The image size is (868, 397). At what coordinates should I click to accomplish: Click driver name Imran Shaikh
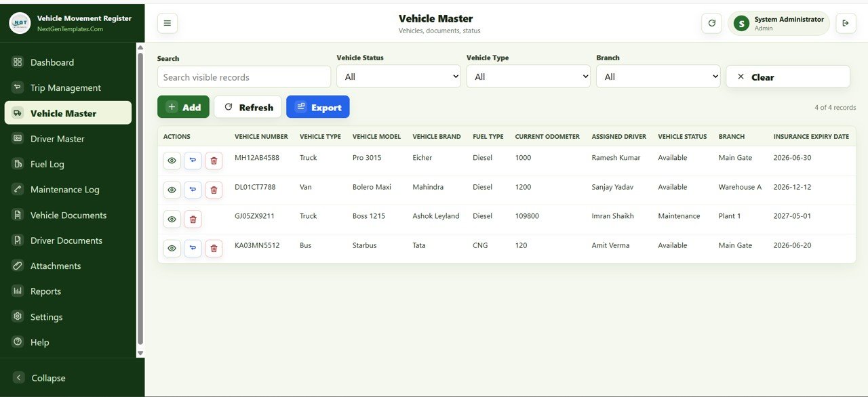point(613,216)
